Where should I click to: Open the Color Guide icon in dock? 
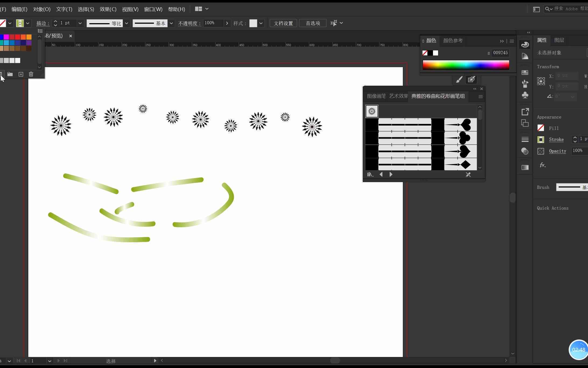coord(525,56)
